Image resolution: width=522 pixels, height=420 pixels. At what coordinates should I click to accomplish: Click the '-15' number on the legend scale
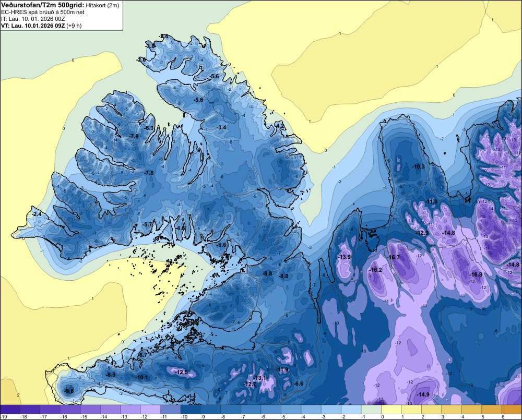click(84, 417)
